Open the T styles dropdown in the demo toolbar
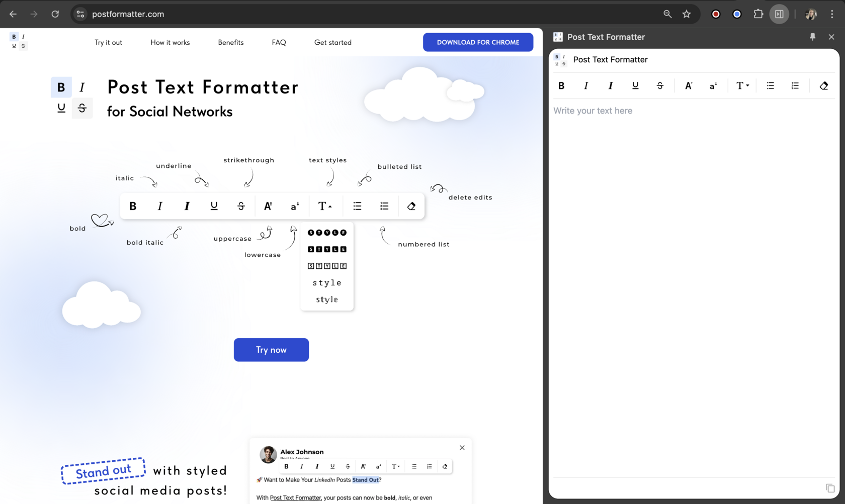The width and height of the screenshot is (845, 504). (325, 206)
